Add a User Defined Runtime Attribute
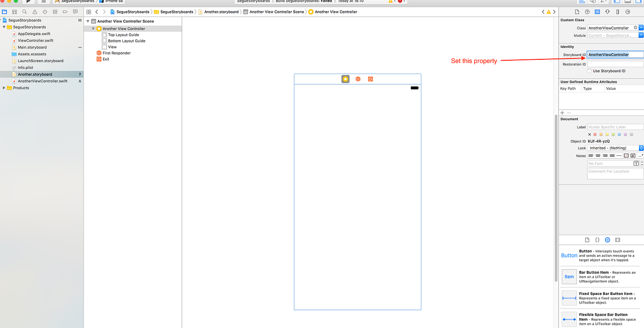This screenshot has height=328, width=644. click(x=562, y=112)
